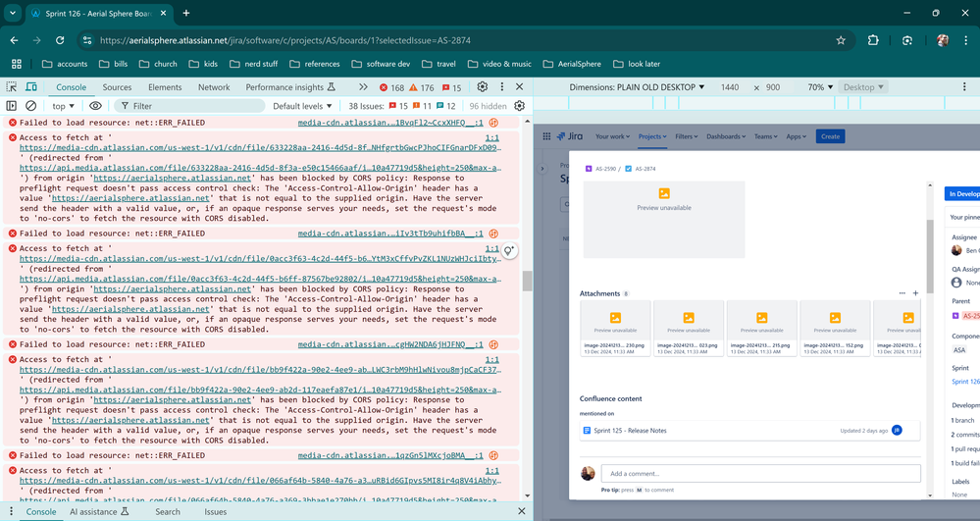
Task: Activate the inspect element selector icon
Action: (x=11, y=87)
